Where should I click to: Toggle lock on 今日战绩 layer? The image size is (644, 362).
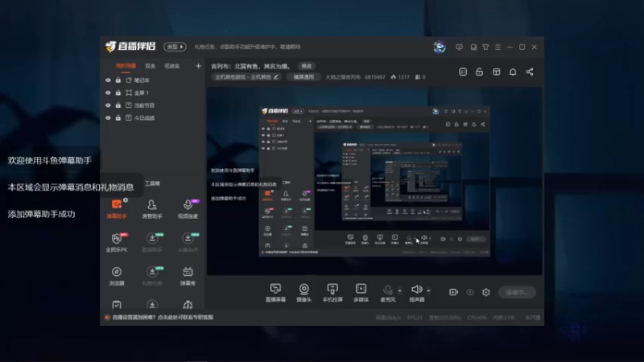(118, 117)
